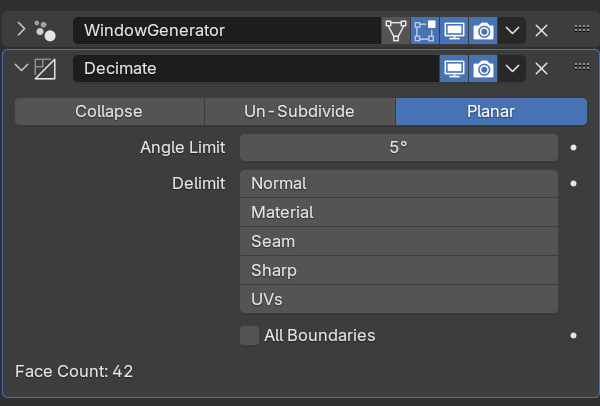Switch to Un-Subdivide decimate mode
Viewport: 600px width, 406px height.
click(300, 112)
